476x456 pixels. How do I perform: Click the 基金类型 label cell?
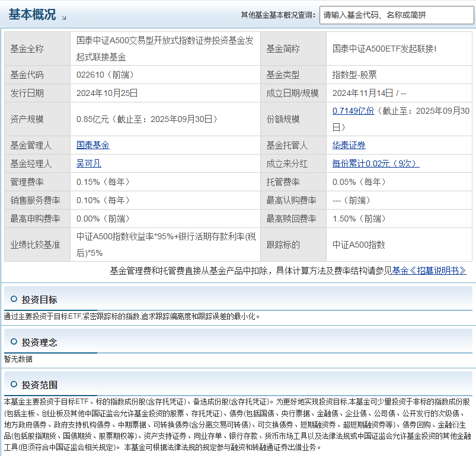(293, 75)
